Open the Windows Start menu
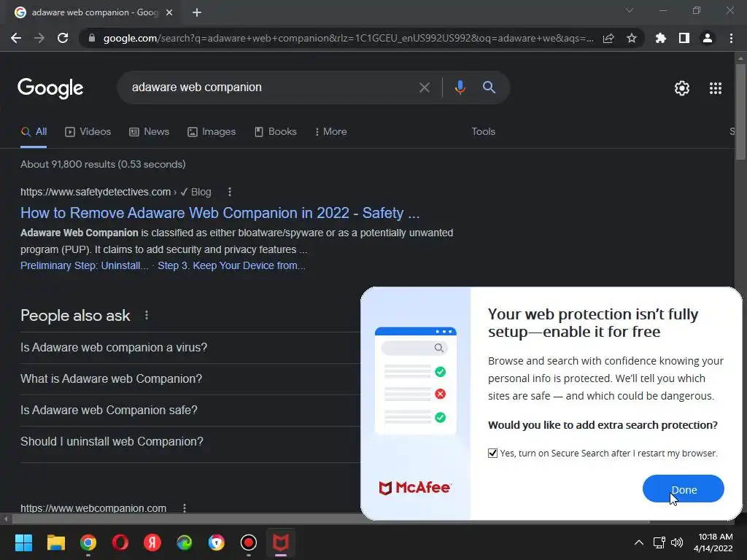The image size is (747, 560). (x=23, y=542)
